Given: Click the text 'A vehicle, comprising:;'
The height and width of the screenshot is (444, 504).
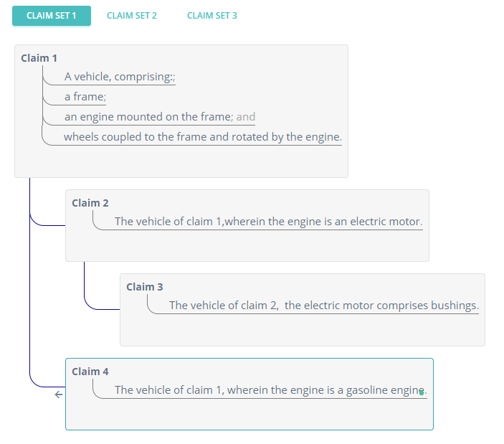Looking at the screenshot, I should click(120, 77).
